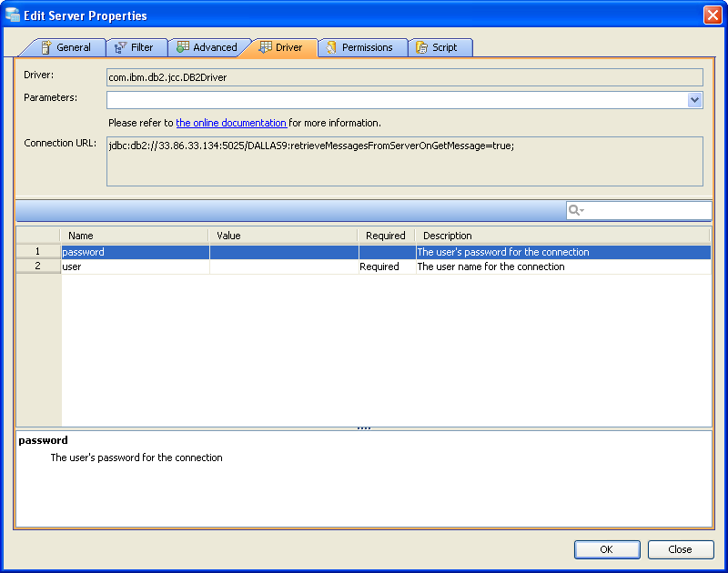The height and width of the screenshot is (573, 728).
Task: Click the Value cell for password
Action: 284,252
